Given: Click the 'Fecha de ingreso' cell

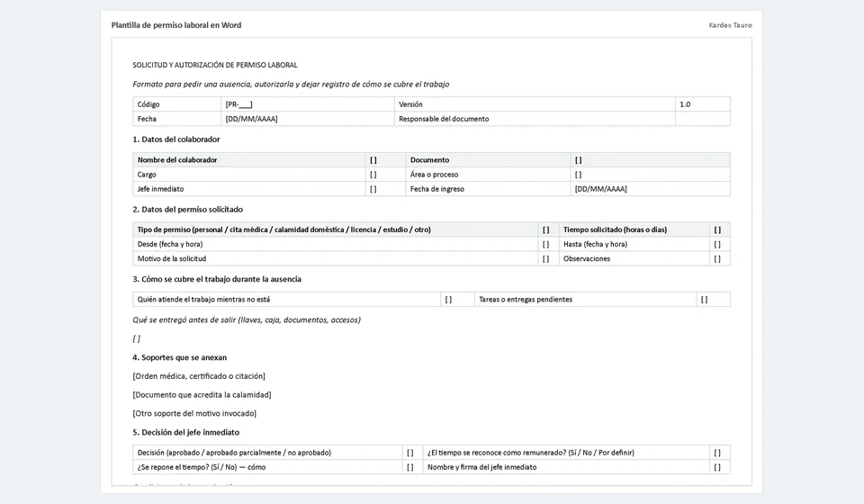Looking at the screenshot, I should point(488,189).
